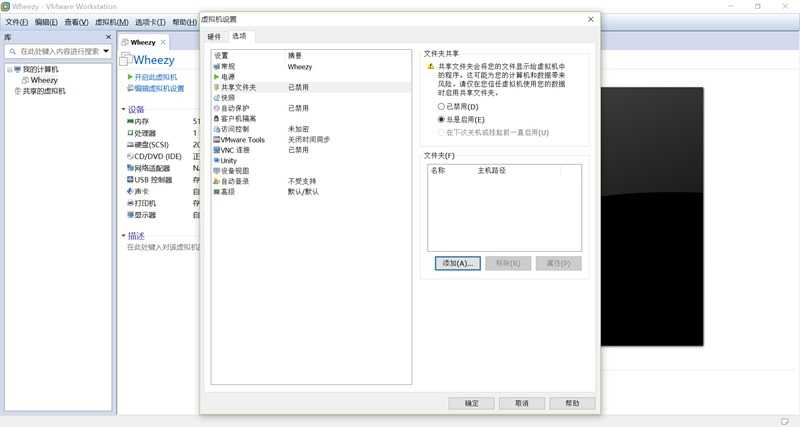This screenshot has width=800, height=427.
Task: Collapse the 描述 section triangle
Action: 123,236
